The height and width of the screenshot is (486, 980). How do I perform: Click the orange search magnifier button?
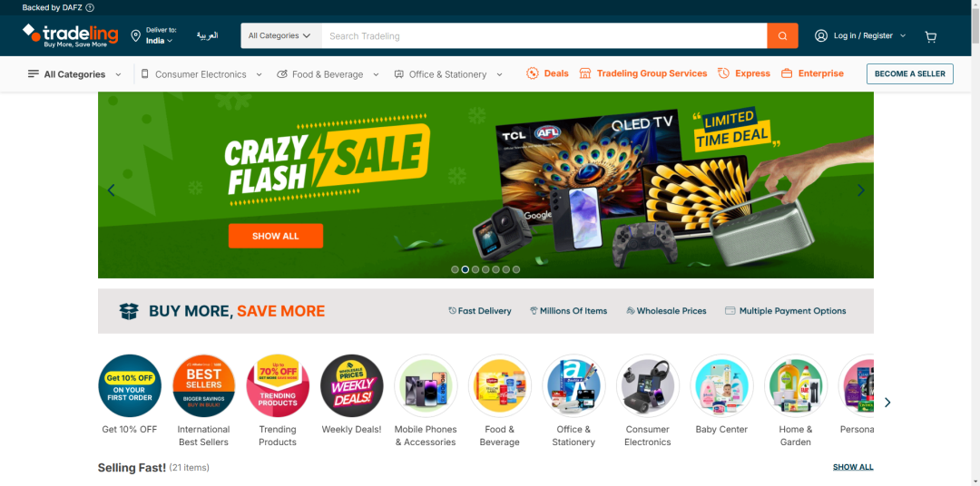[x=782, y=35]
